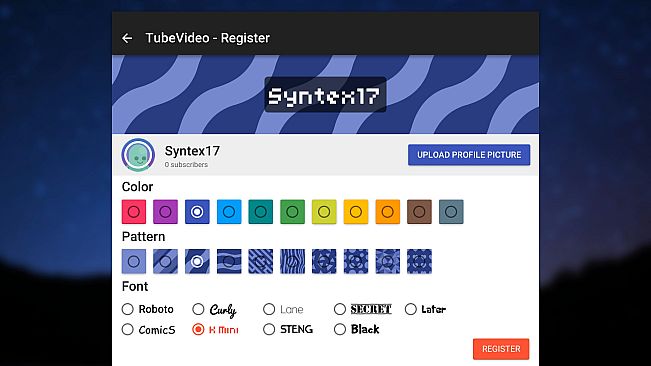
Task: Click the 'TubeVideo - Register' title
Action: 208,38
